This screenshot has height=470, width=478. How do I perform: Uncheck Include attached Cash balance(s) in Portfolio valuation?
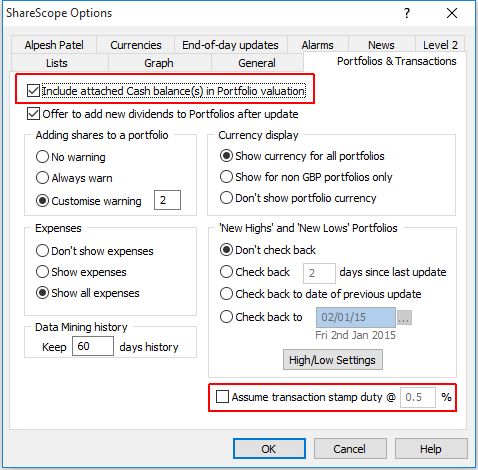(33, 91)
